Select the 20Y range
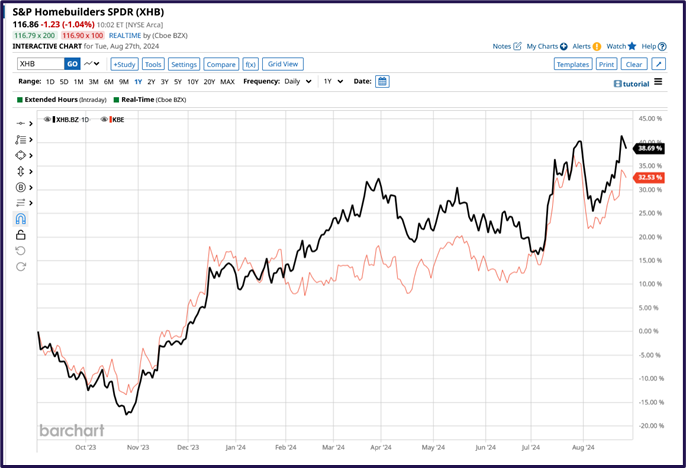This screenshot has width=686, height=468. pyautogui.click(x=210, y=82)
